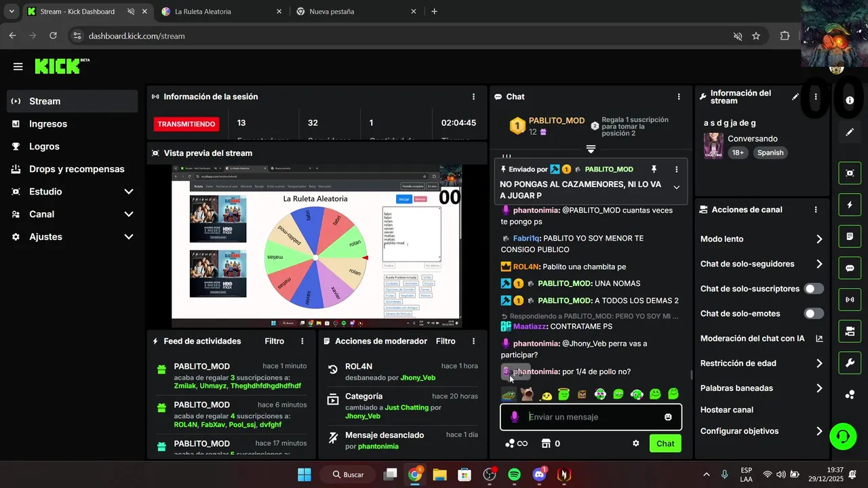
Task: Open Drops y recompensas page
Action: tap(73, 169)
